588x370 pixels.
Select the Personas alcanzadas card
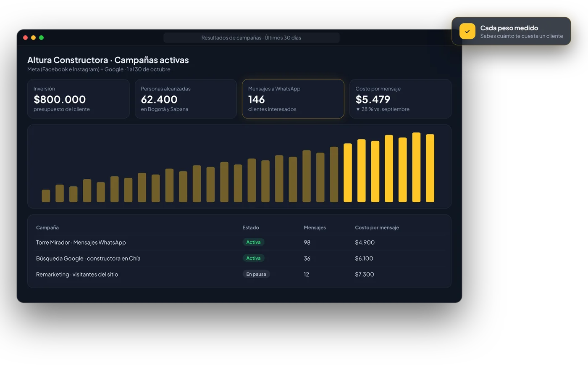point(186,99)
